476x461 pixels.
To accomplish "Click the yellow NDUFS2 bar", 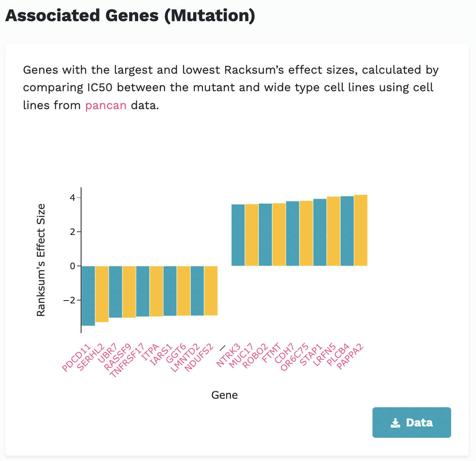I will 211,290.
